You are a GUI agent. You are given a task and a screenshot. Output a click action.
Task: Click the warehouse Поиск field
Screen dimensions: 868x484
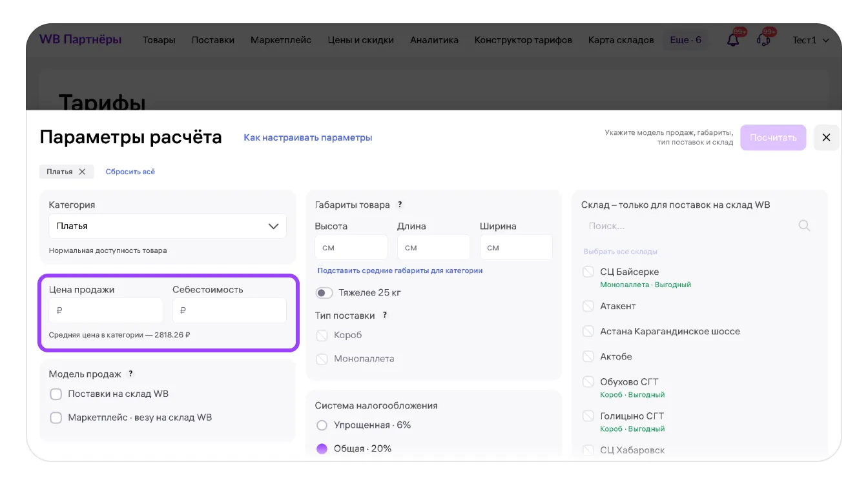coord(697,226)
